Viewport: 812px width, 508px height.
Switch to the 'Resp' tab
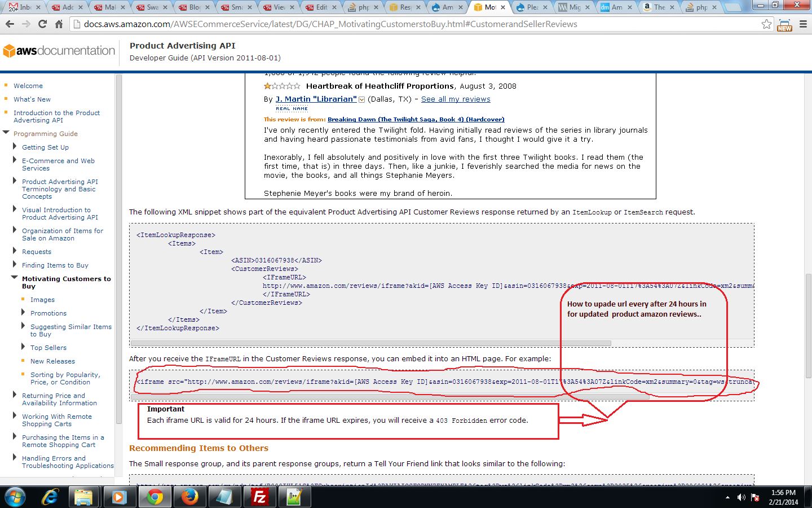(x=405, y=7)
